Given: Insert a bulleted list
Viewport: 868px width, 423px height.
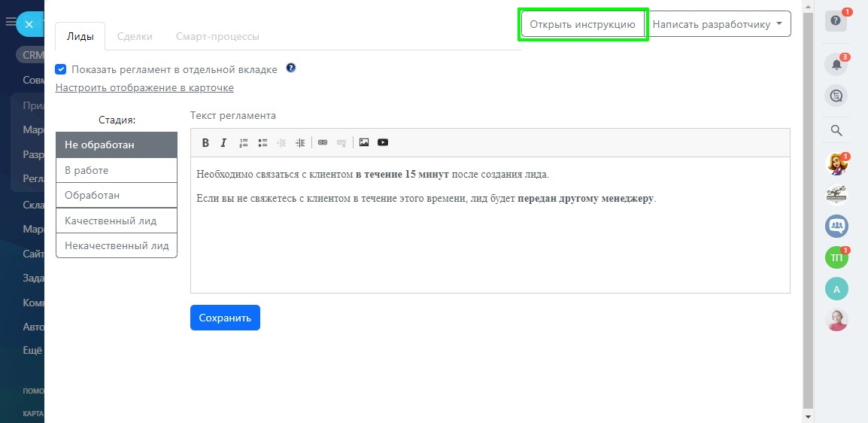Looking at the screenshot, I should coord(263,143).
